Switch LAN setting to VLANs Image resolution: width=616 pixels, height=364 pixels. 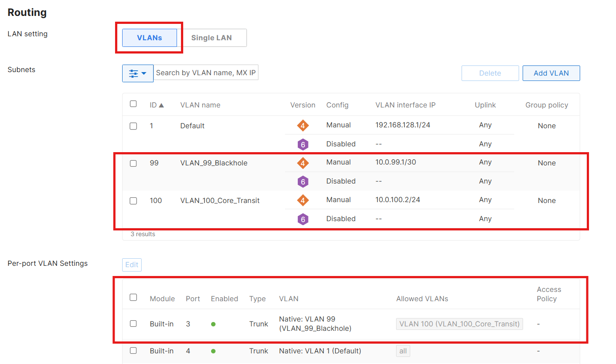click(x=150, y=38)
